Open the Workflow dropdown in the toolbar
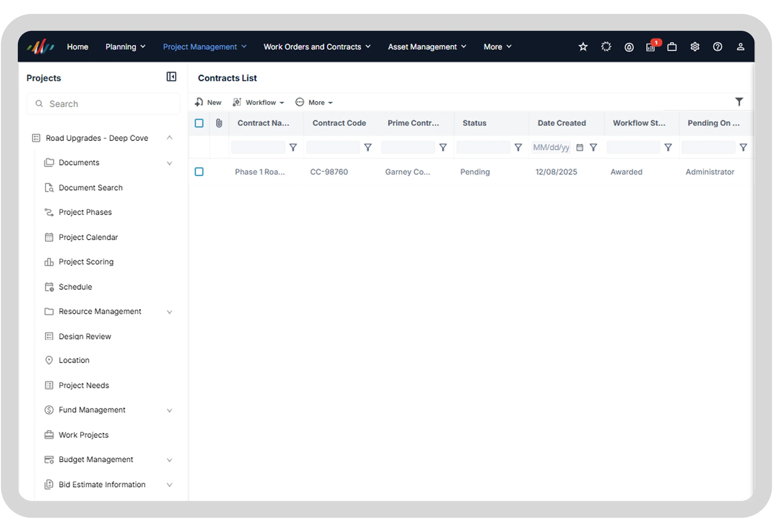The width and height of the screenshot is (773, 532). pyautogui.click(x=258, y=102)
